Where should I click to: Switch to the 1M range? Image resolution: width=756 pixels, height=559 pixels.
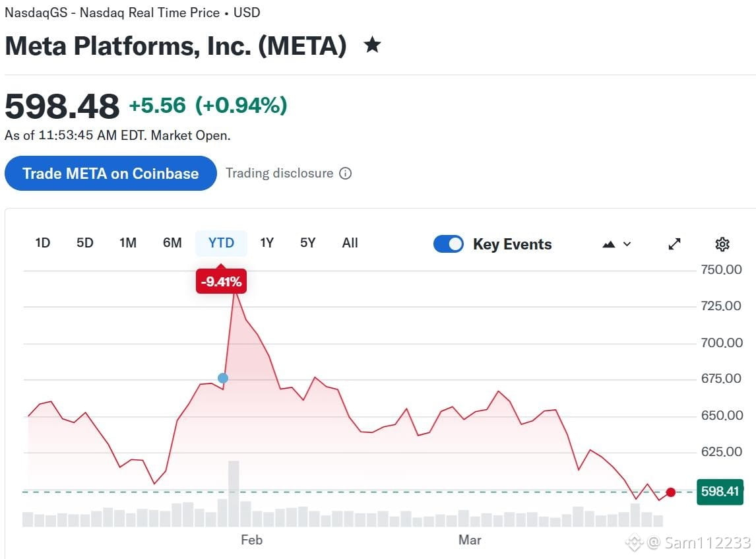coord(128,243)
